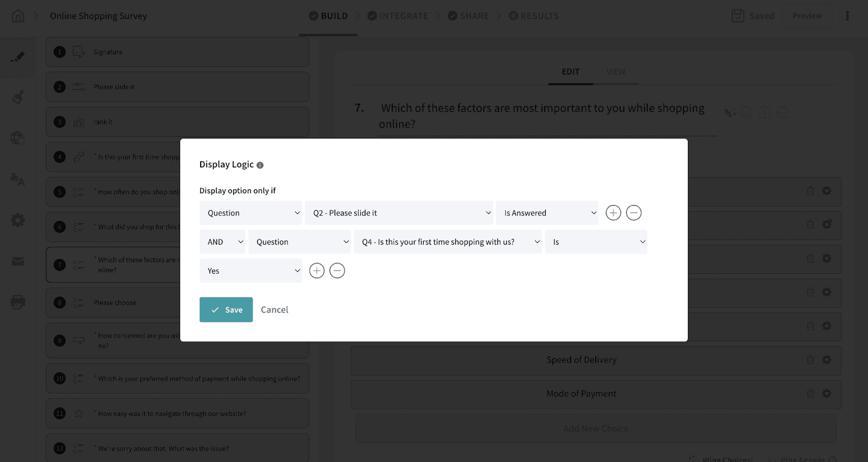Viewport: 868px width, 462px height.
Task: Click the Display Logic info icon
Action: (260, 165)
